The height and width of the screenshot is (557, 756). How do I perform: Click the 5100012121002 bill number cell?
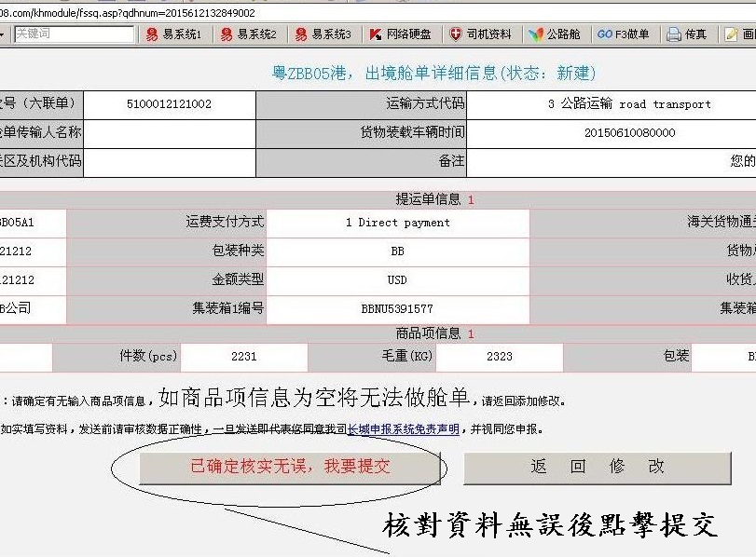[x=169, y=104]
